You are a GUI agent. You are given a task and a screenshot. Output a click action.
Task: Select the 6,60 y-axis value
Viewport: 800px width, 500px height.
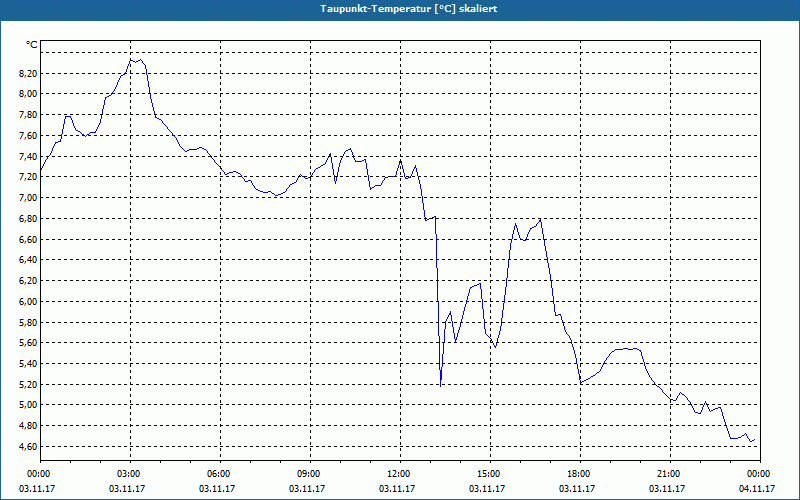point(29,239)
